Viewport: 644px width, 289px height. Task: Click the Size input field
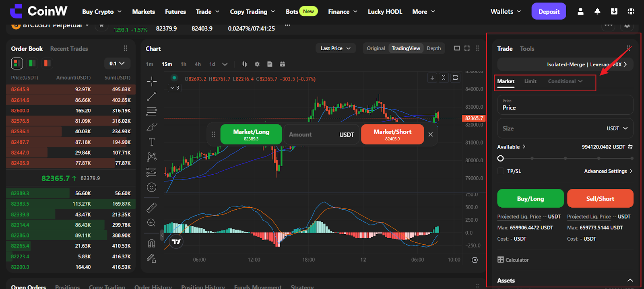(565, 128)
